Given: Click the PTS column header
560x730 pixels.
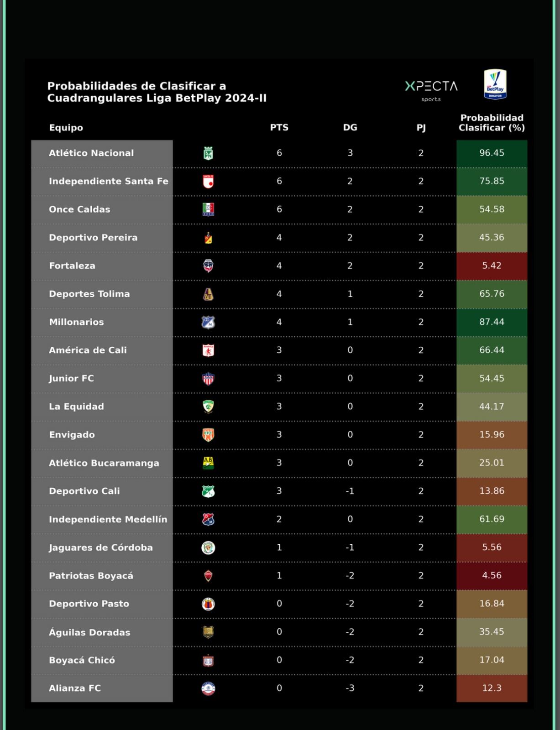Looking at the screenshot, I should (x=279, y=128).
